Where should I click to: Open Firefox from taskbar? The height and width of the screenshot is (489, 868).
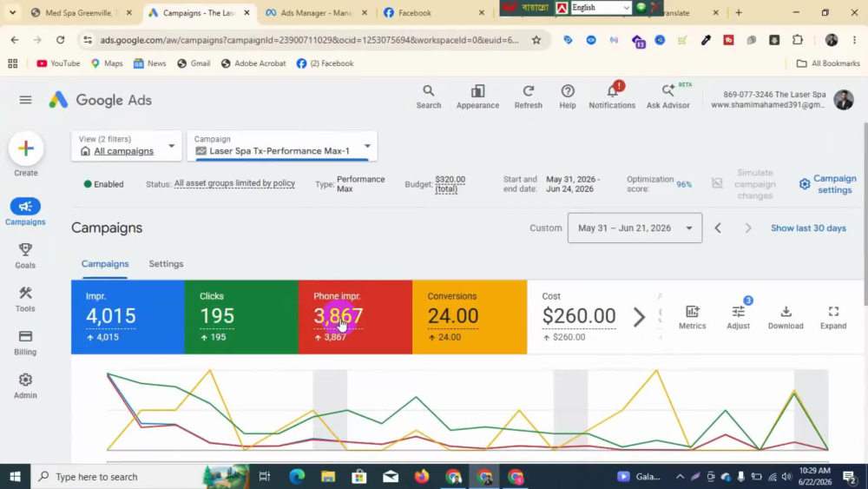point(422,476)
